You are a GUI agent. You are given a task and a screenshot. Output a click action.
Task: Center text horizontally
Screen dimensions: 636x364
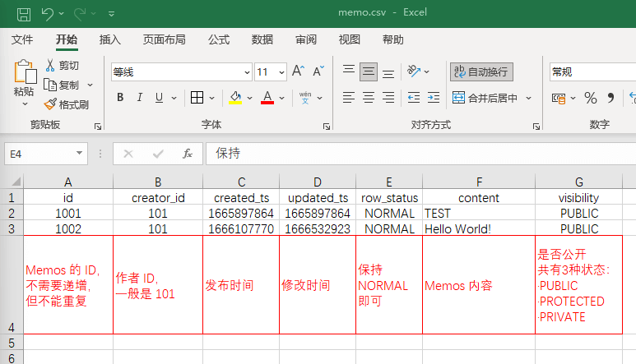(369, 98)
